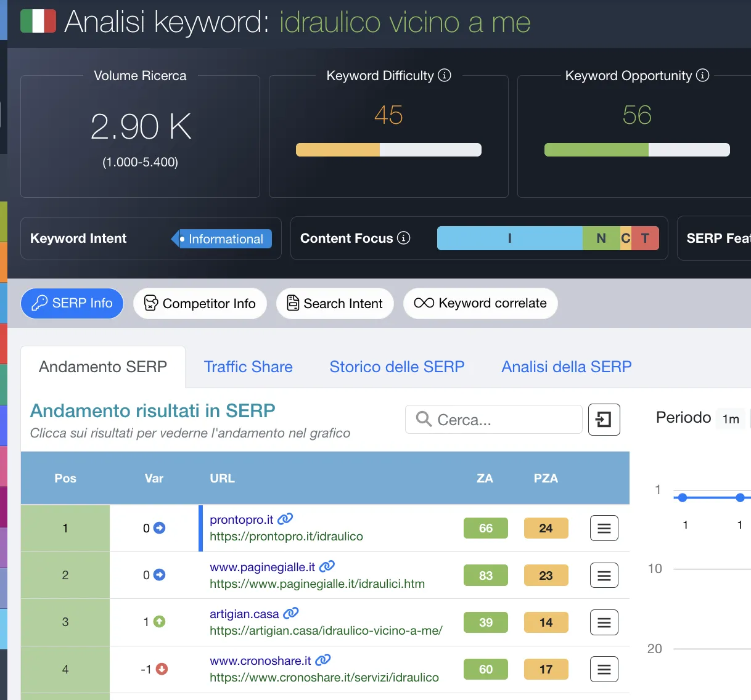The image size is (751, 700).
Task: Switch to the Traffic Share tab
Action: [x=248, y=367]
